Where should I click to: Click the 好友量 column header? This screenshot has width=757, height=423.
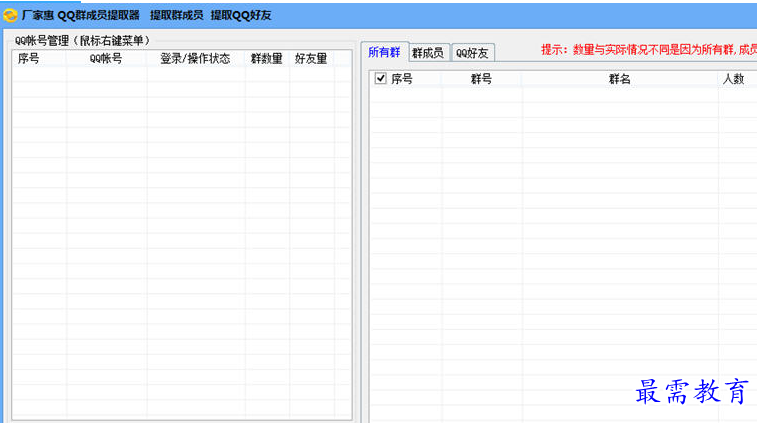(x=311, y=58)
